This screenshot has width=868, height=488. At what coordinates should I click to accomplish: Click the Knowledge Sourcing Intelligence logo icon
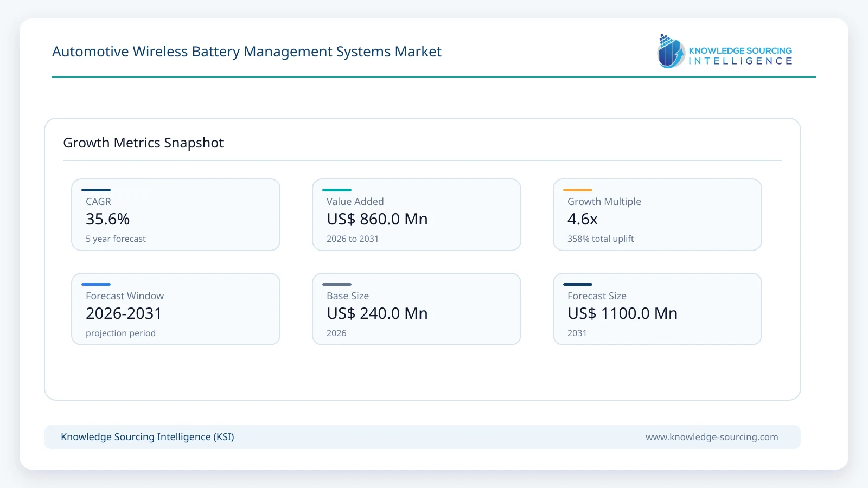tap(671, 51)
